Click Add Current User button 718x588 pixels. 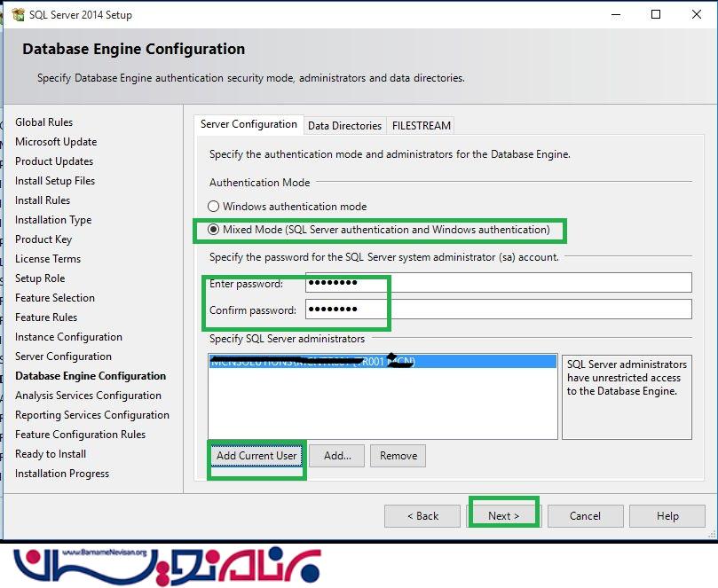tap(256, 456)
